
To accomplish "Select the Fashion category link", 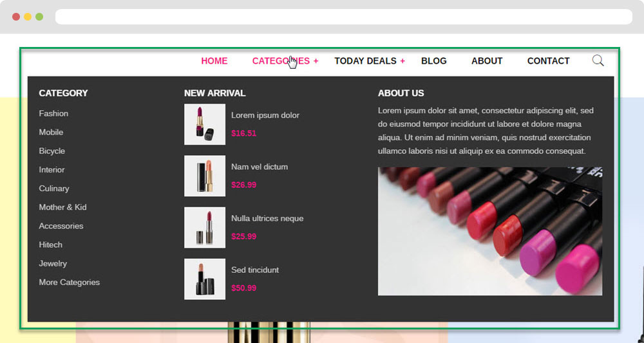I will (53, 113).
